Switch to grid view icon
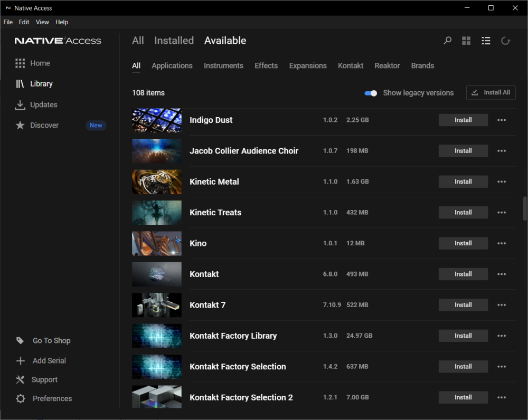The image size is (528, 420). 466,41
